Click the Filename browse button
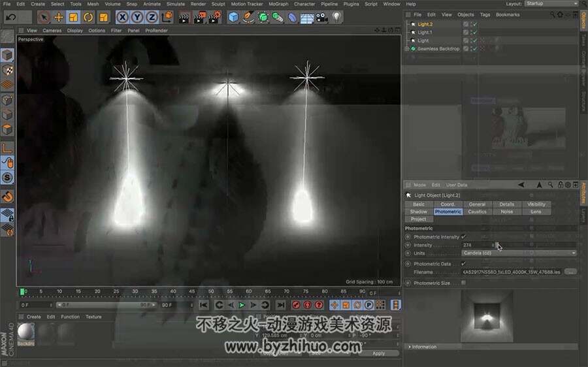 (570, 272)
